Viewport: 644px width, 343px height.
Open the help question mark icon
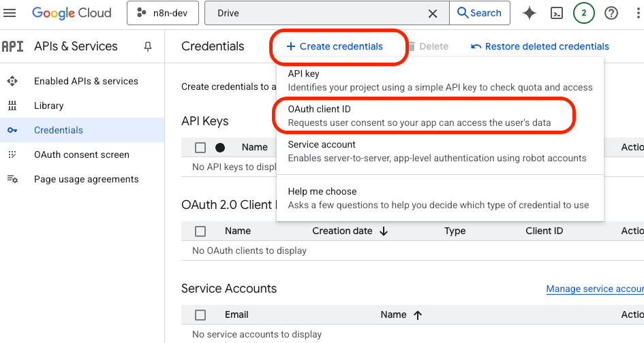611,13
